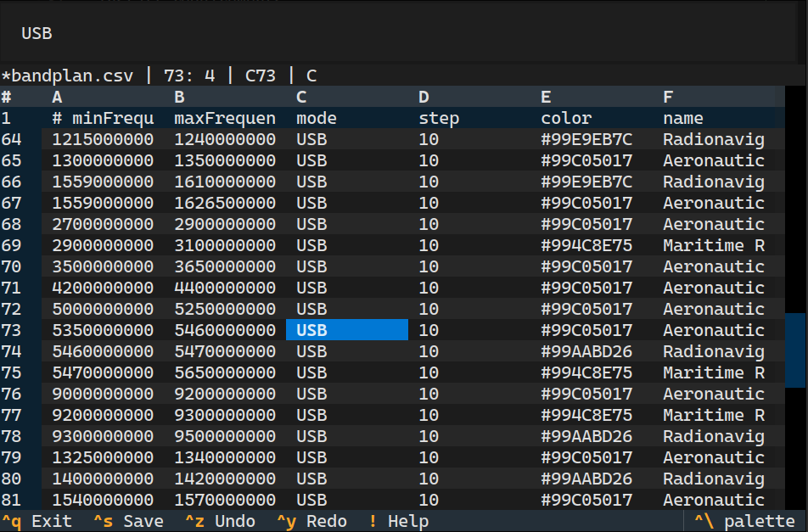Select Maritime R cell in row 69
This screenshot has width=808, height=532.
[x=714, y=245]
